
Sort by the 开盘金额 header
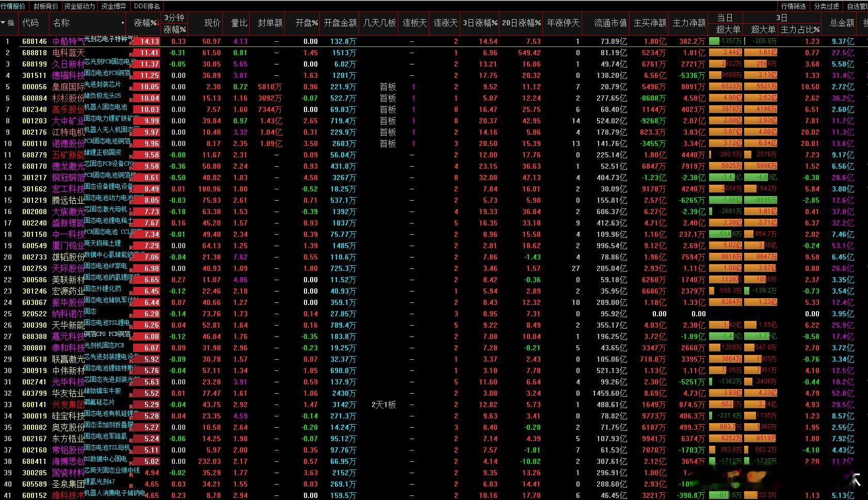pos(340,23)
